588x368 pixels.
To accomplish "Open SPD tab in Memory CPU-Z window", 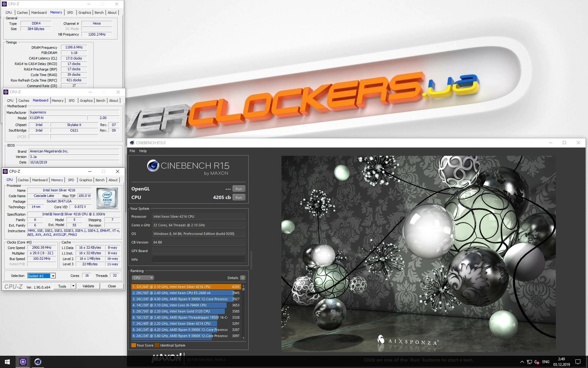I will tap(70, 13).
